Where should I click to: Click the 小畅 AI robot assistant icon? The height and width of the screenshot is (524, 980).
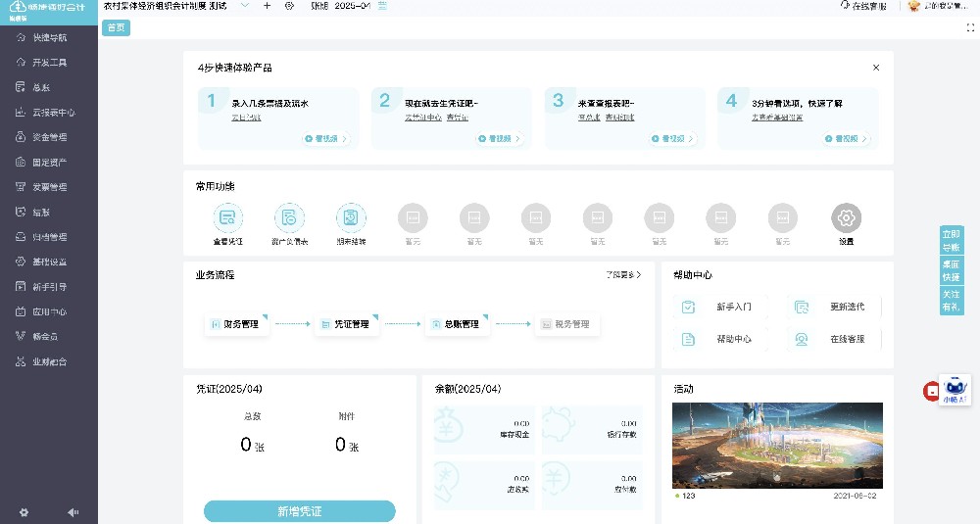[x=955, y=388]
